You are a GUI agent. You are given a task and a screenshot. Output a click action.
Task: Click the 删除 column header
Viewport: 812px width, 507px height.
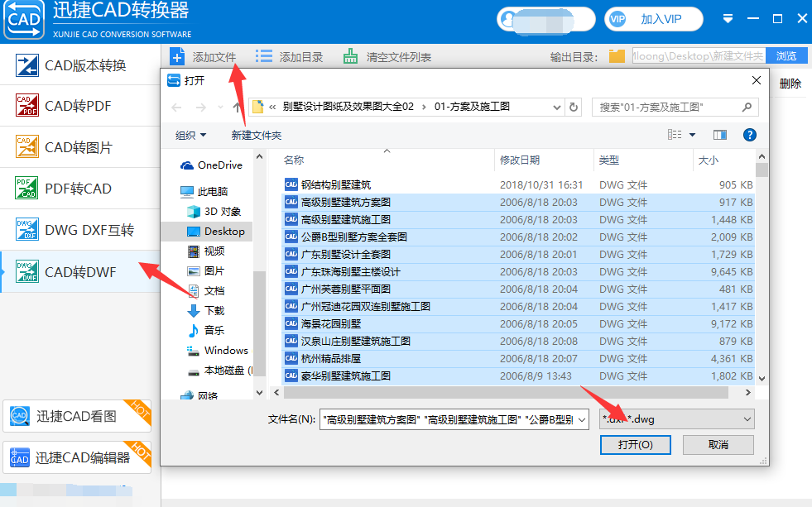click(790, 84)
